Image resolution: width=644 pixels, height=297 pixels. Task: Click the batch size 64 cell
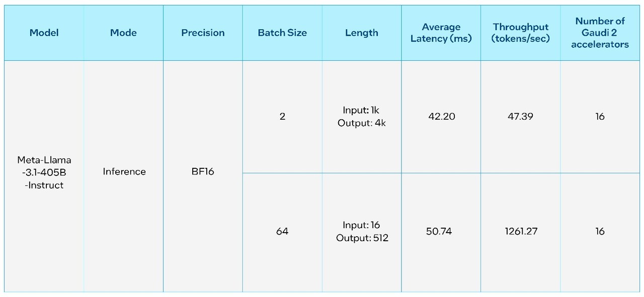[282, 232]
